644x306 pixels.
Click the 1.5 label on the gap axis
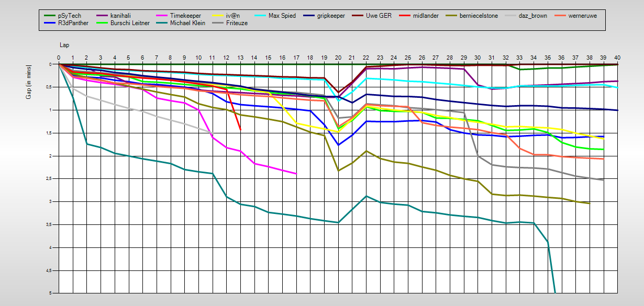click(49, 133)
